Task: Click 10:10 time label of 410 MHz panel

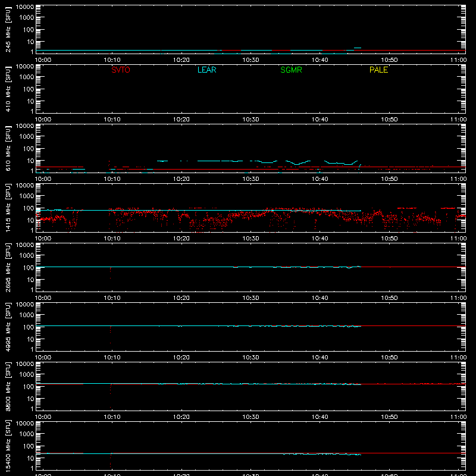Action: (x=112, y=120)
